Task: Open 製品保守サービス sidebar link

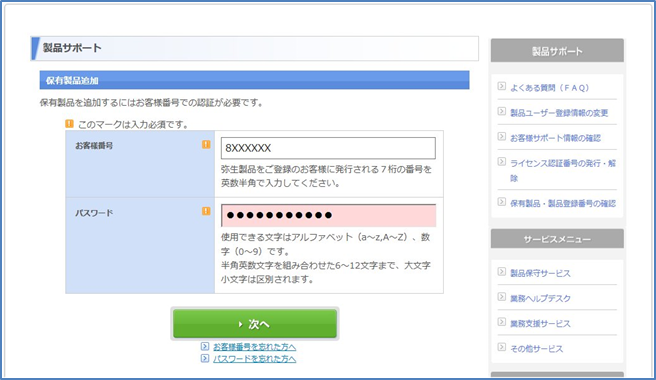Action: click(x=540, y=273)
